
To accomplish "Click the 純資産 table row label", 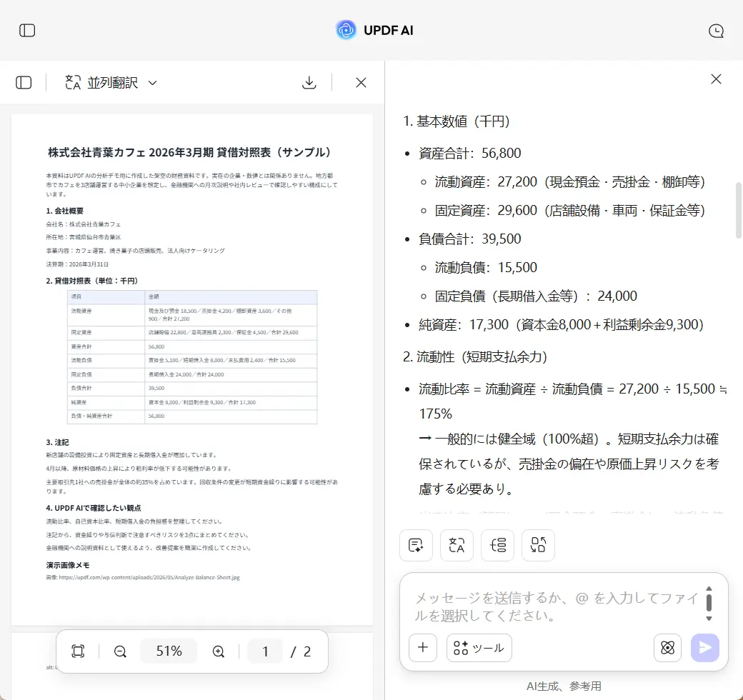I will (79, 402).
